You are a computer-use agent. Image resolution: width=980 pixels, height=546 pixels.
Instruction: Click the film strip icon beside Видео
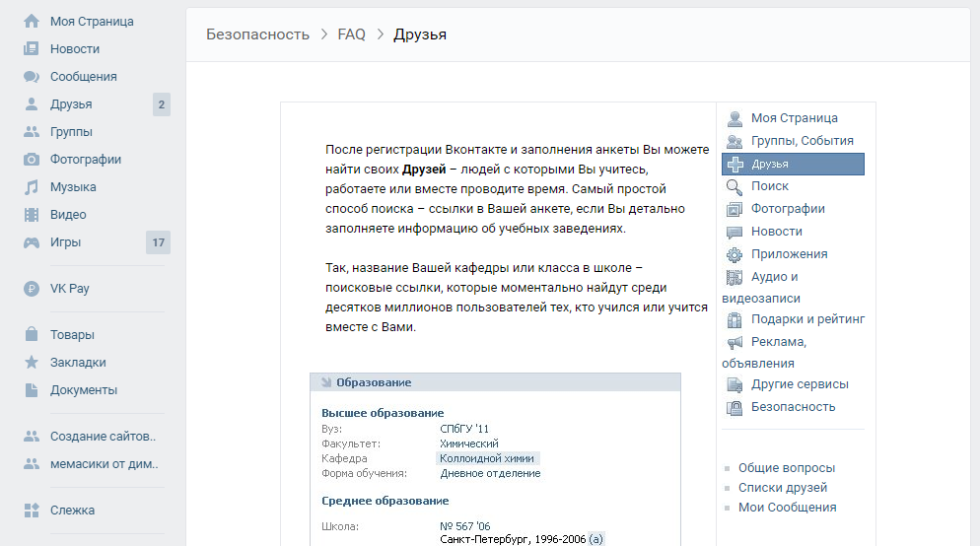coord(32,214)
